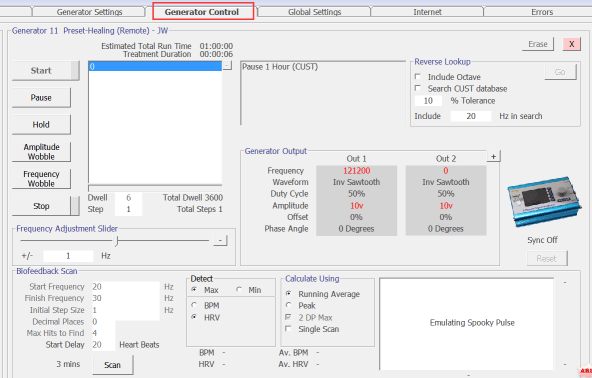Select the Min detect radio button
This screenshot has width=592, height=378.
point(239,290)
